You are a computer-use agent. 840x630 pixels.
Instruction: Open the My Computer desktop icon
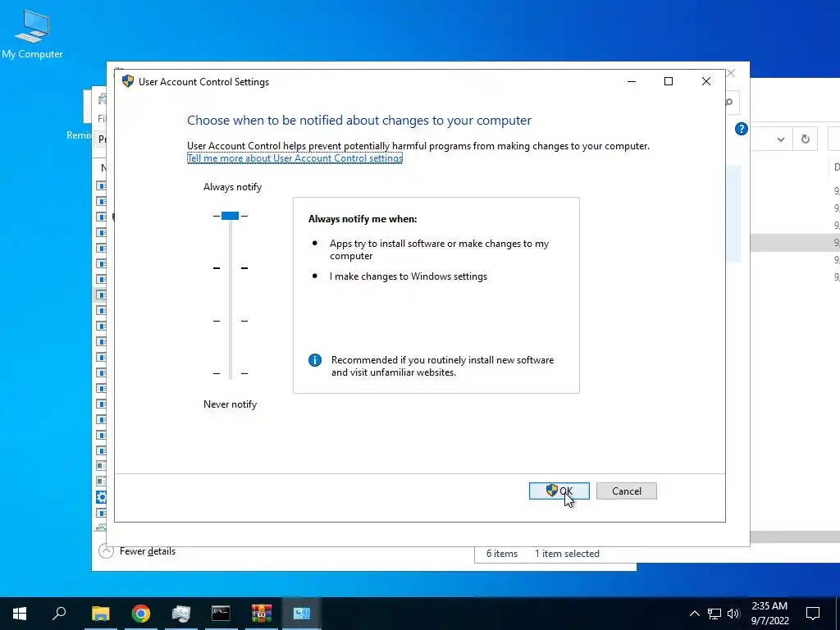[x=32, y=34]
